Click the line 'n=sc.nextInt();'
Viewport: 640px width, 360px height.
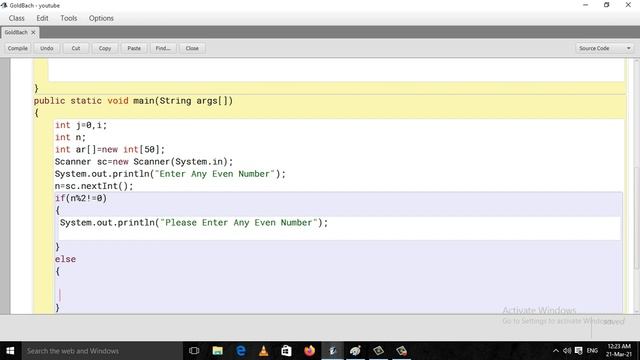[94, 186]
